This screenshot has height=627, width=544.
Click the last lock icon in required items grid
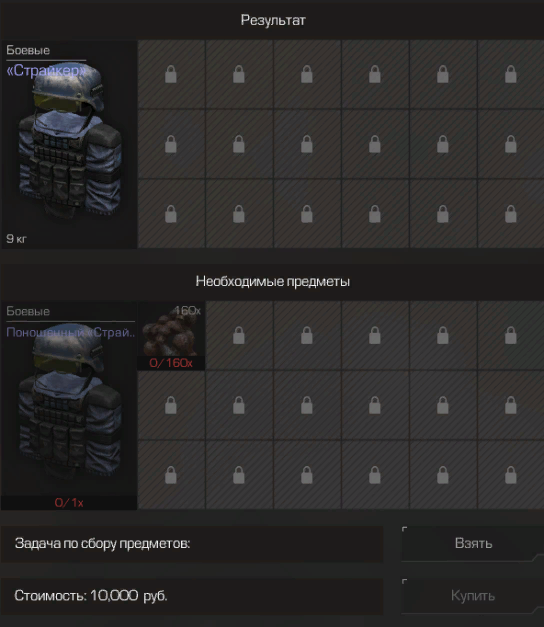pyautogui.click(x=511, y=475)
